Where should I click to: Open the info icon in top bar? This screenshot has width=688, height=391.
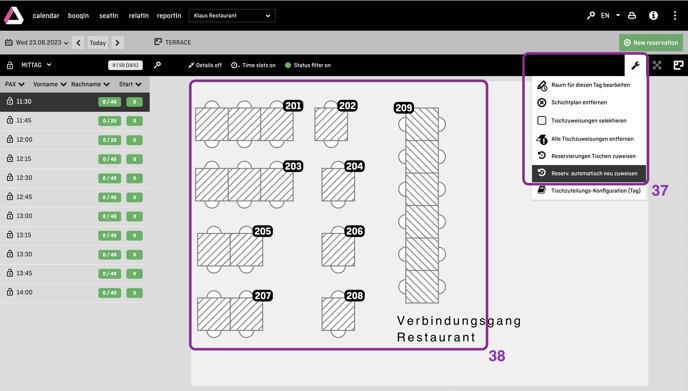(x=653, y=15)
